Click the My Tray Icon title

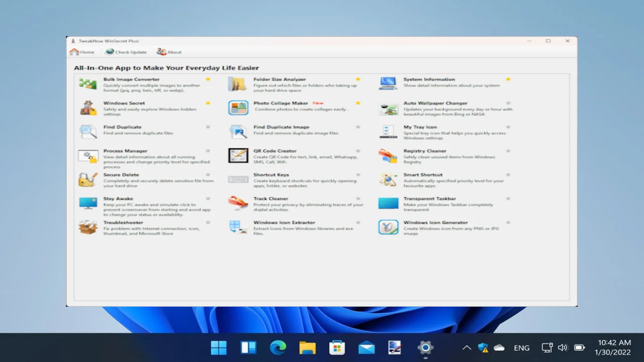point(420,127)
